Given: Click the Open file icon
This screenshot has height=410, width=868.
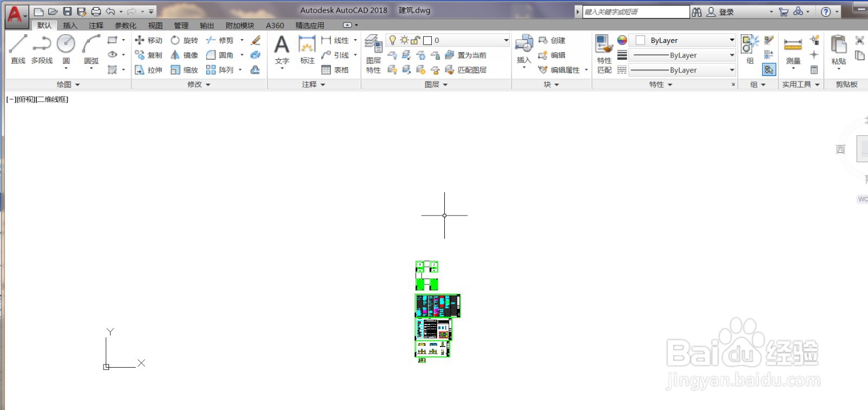Looking at the screenshot, I should tap(53, 11).
